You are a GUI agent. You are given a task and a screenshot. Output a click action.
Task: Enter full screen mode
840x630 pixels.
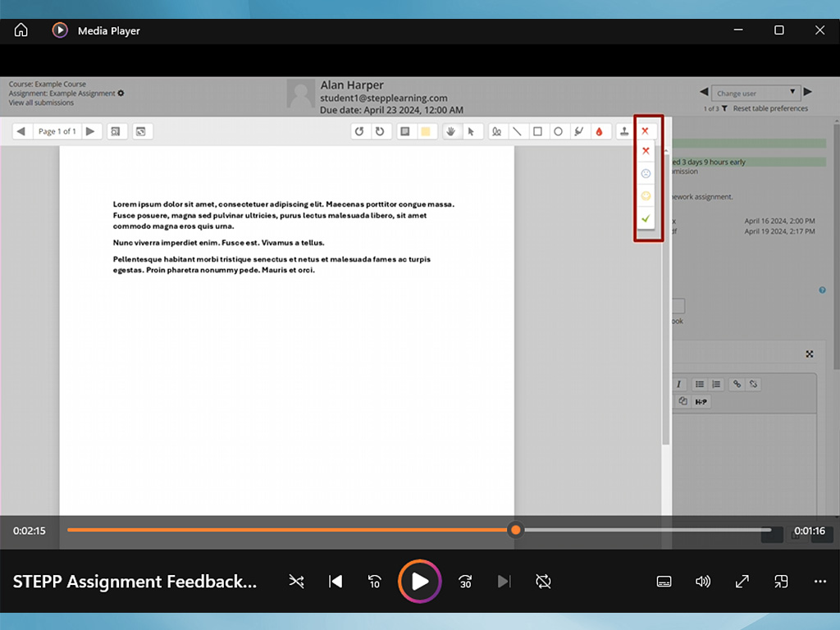742,582
